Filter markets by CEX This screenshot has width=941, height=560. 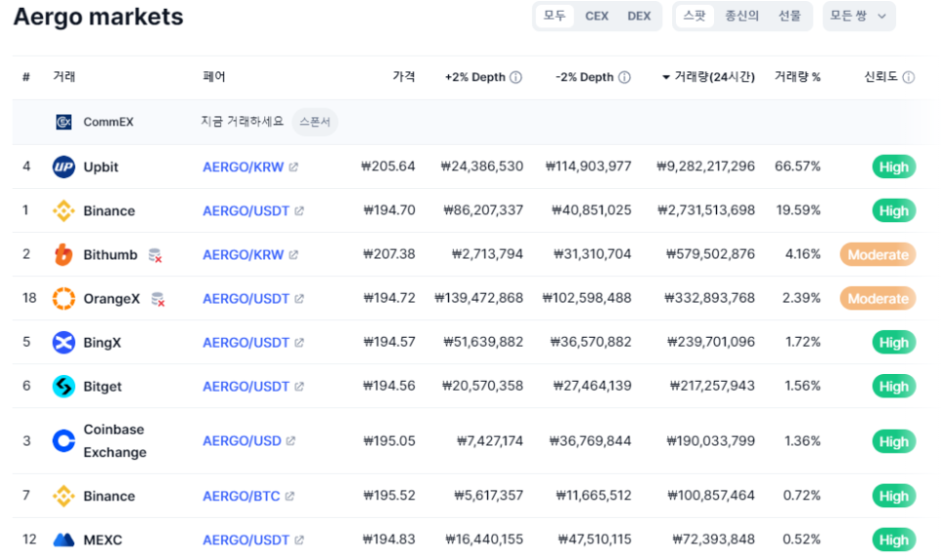tap(596, 16)
